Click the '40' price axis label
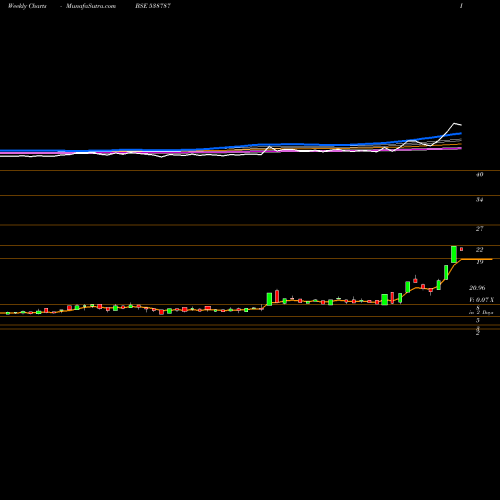The width and height of the screenshot is (500, 500). [479, 174]
